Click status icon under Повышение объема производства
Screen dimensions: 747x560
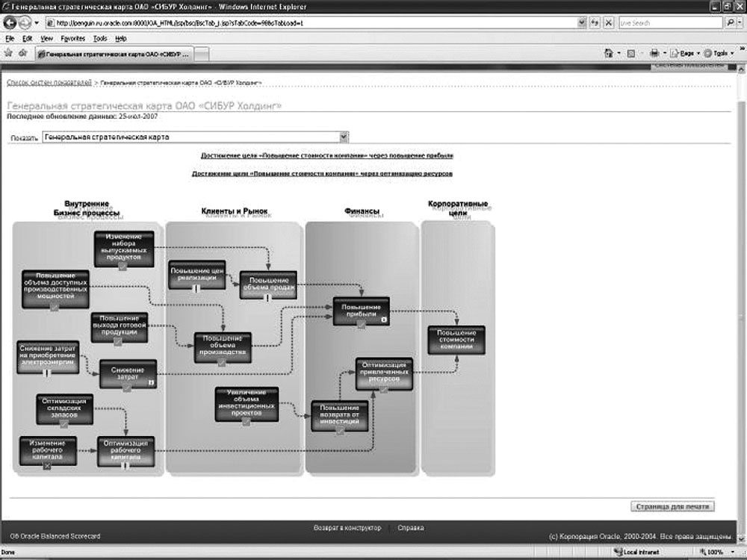pos(222,363)
